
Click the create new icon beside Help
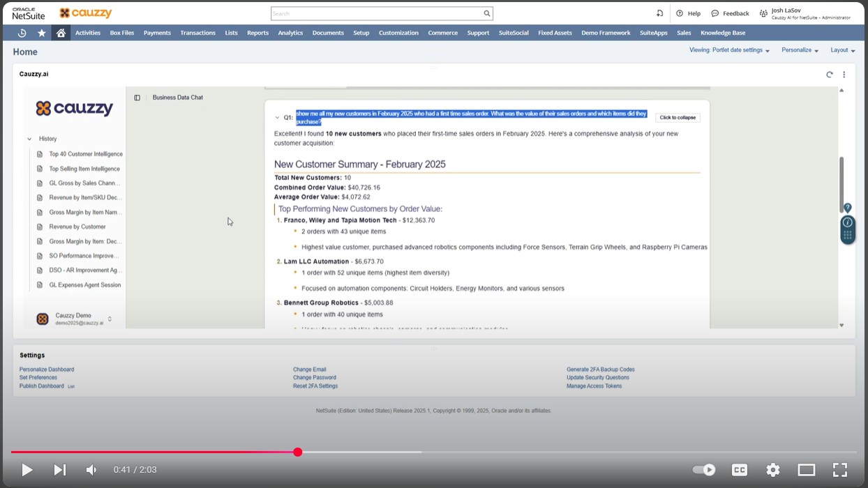(659, 13)
